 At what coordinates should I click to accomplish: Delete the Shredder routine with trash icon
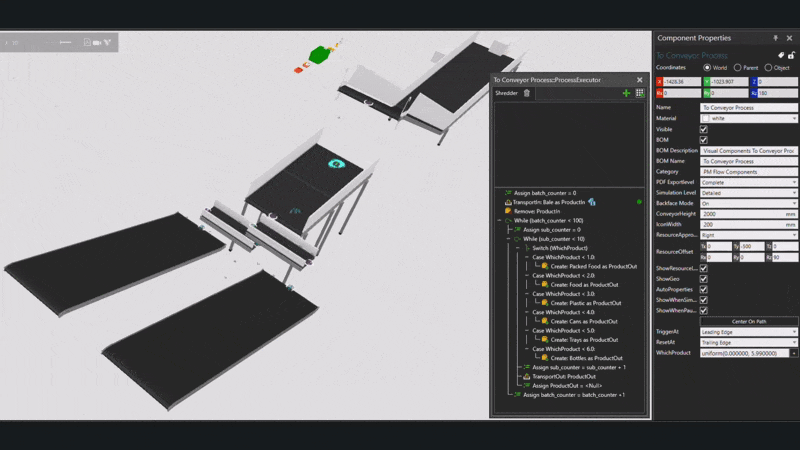click(x=528, y=93)
